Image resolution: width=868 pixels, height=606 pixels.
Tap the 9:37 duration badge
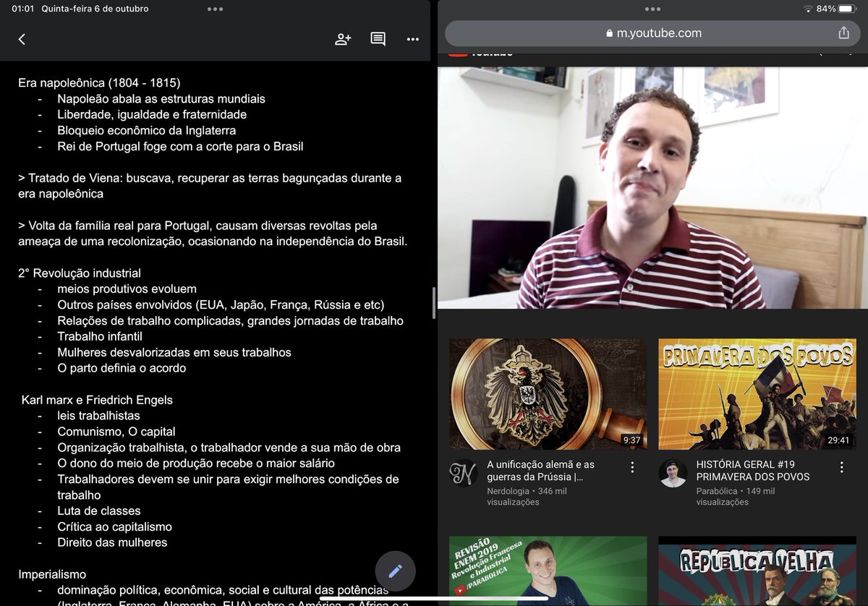point(631,440)
